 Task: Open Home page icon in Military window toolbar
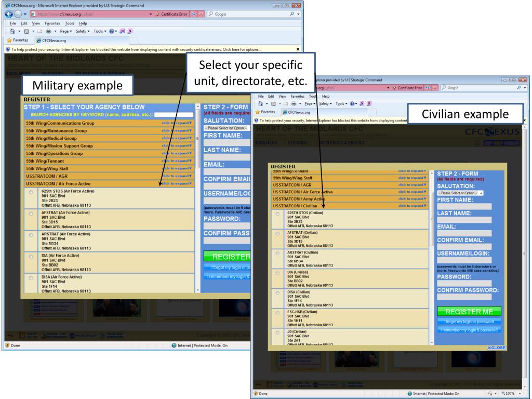tap(12, 31)
